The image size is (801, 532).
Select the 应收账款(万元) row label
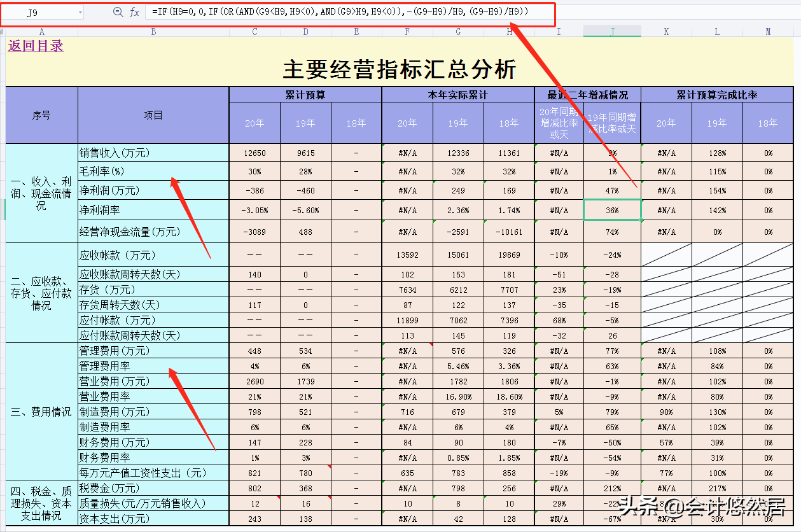153,255
